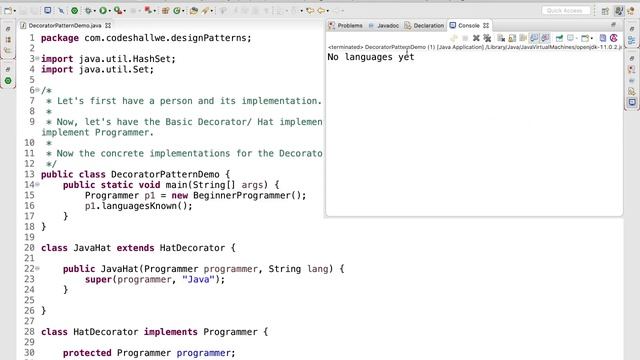Click the Search flashlight icon

pos(205,11)
